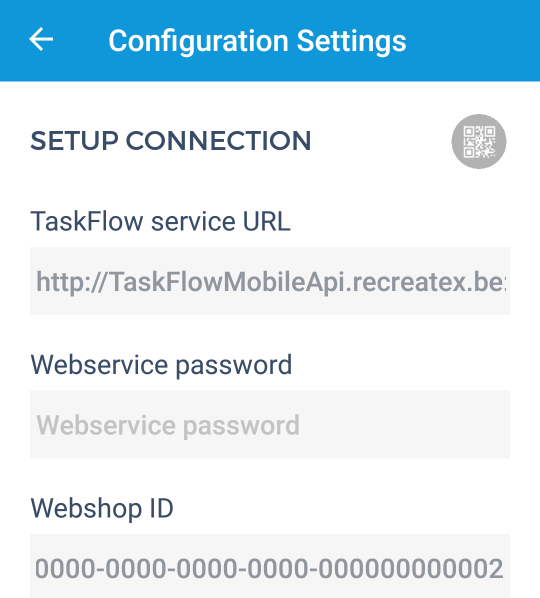Click "TaskFlowMobileApi" text inside the URL field

[x=228, y=283]
